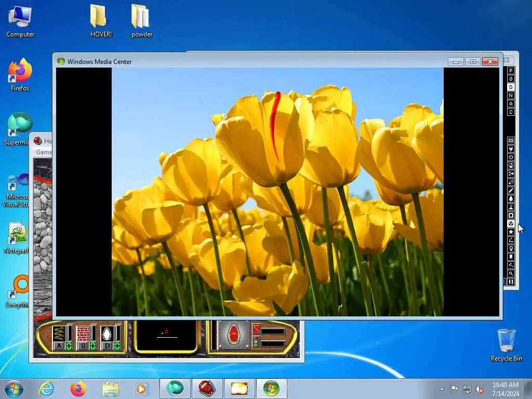This screenshot has width=532, height=399.
Task: Click the brick wall item in Hover
Action: 83,333
